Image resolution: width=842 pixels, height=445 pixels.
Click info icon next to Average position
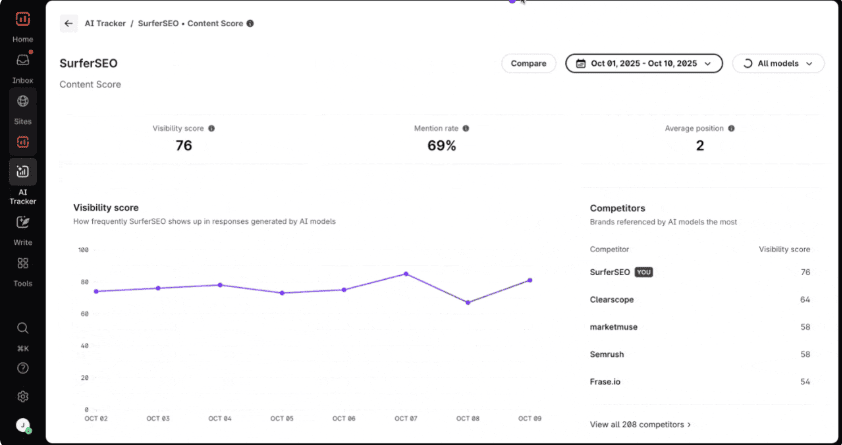731,129
